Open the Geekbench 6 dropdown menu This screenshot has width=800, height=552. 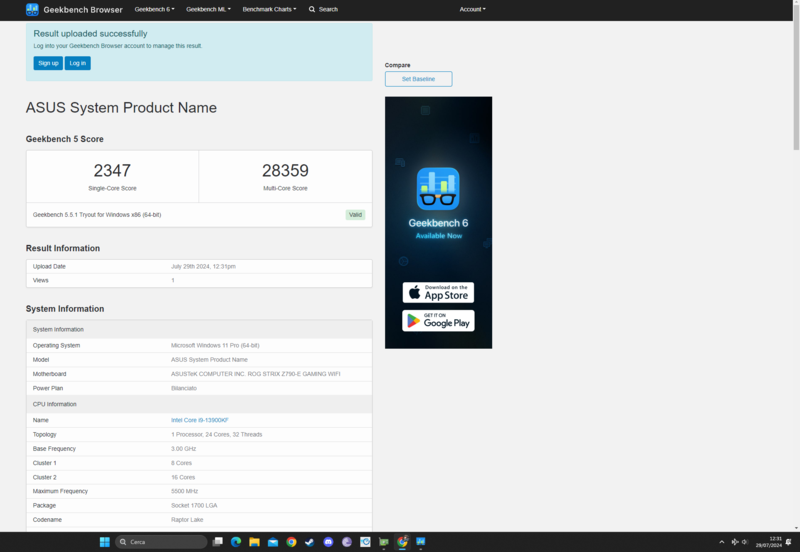[x=154, y=9]
